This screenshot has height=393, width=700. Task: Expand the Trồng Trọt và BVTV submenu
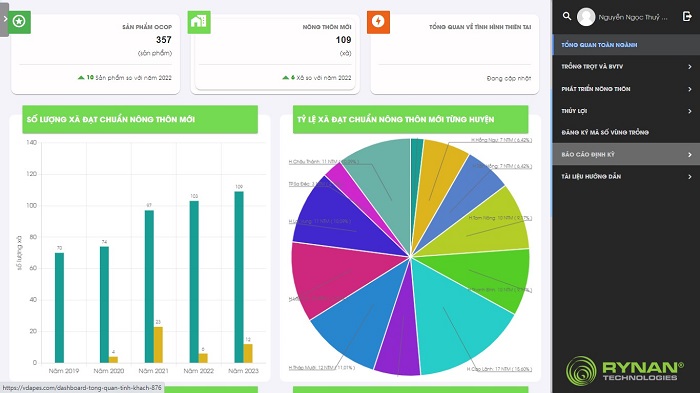click(690, 67)
